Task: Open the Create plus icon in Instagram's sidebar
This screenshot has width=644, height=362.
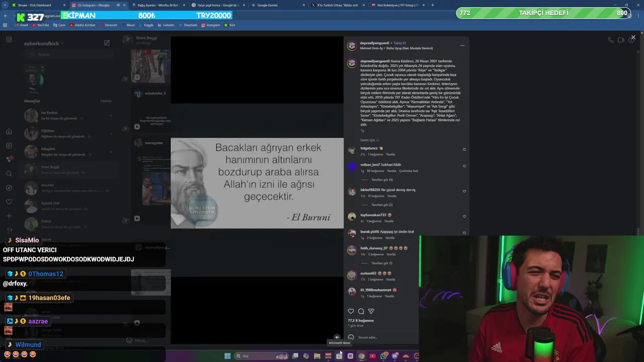Action: [x=9, y=216]
